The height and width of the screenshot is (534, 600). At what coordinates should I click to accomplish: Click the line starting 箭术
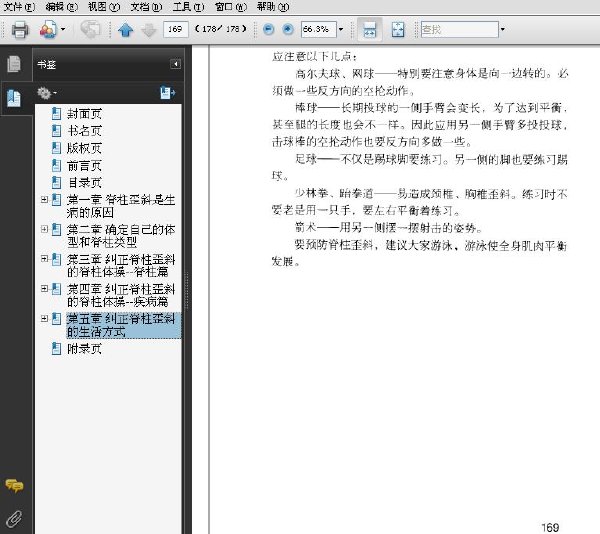point(388,228)
